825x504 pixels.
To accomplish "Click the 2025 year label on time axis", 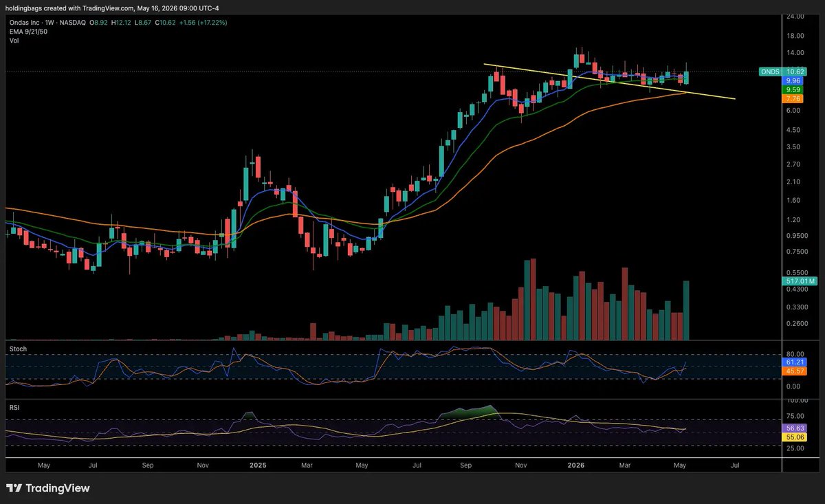I will click(x=258, y=465).
